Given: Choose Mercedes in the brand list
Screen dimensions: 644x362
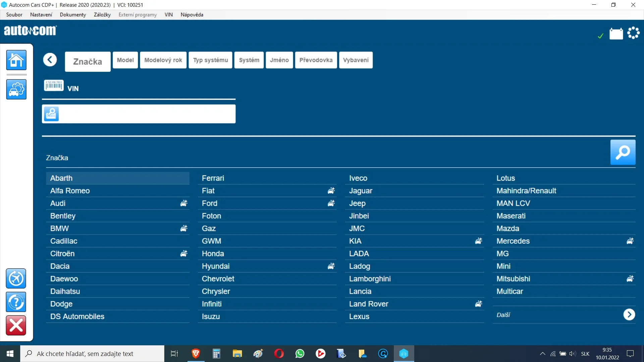Looking at the screenshot, I should pyautogui.click(x=513, y=241).
